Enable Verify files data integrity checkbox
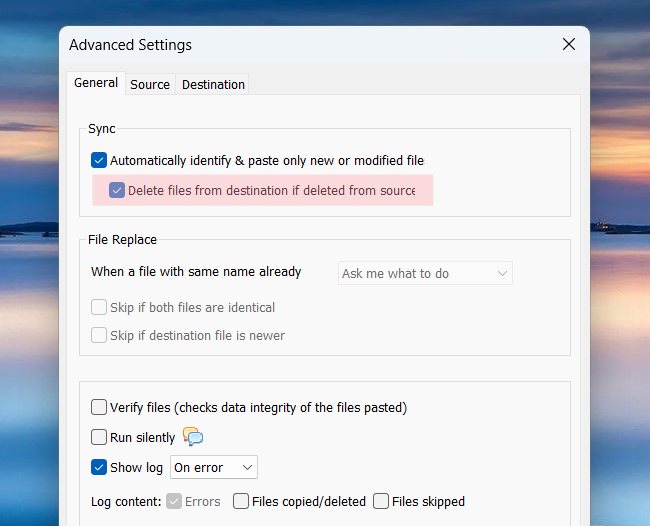This screenshot has height=526, width=650. pyautogui.click(x=99, y=407)
